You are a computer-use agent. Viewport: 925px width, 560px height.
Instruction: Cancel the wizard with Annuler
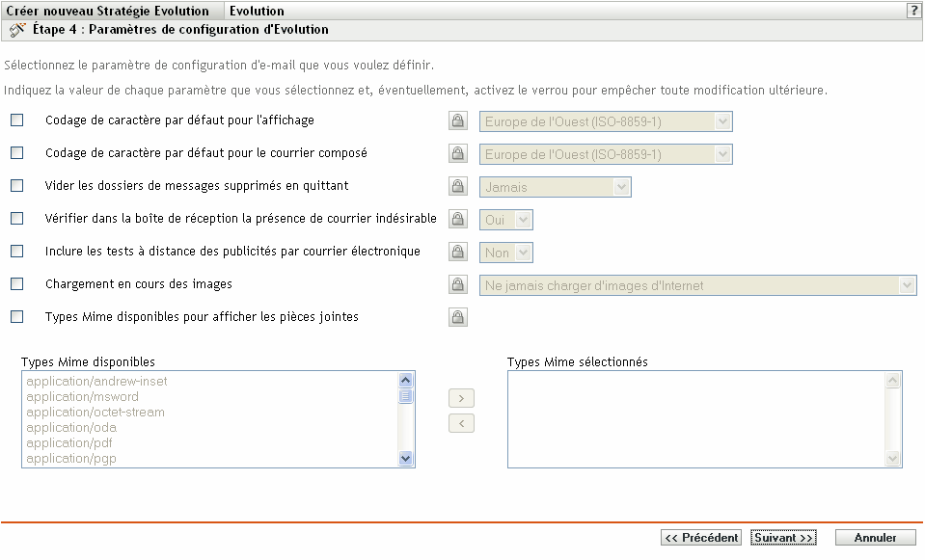pyautogui.click(x=874, y=537)
